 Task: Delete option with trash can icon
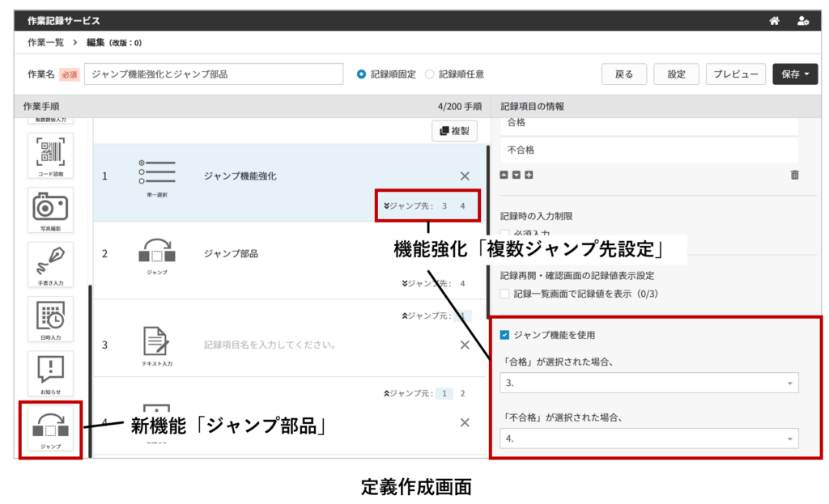pyautogui.click(x=794, y=175)
